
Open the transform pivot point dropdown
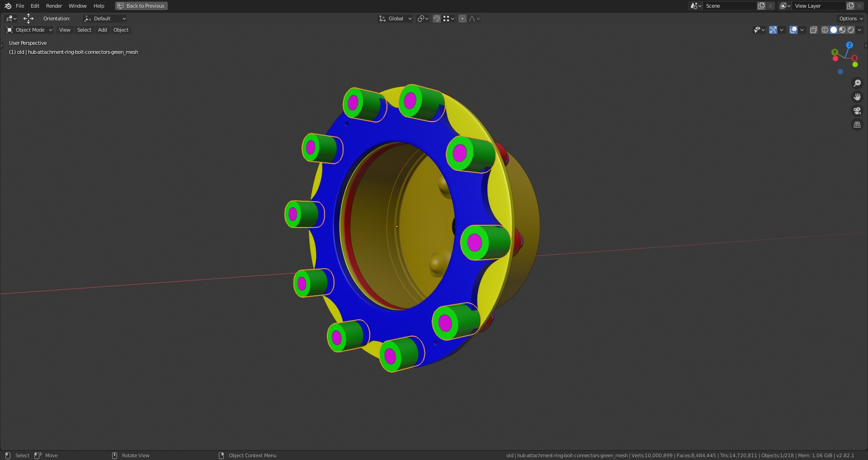click(423, 19)
